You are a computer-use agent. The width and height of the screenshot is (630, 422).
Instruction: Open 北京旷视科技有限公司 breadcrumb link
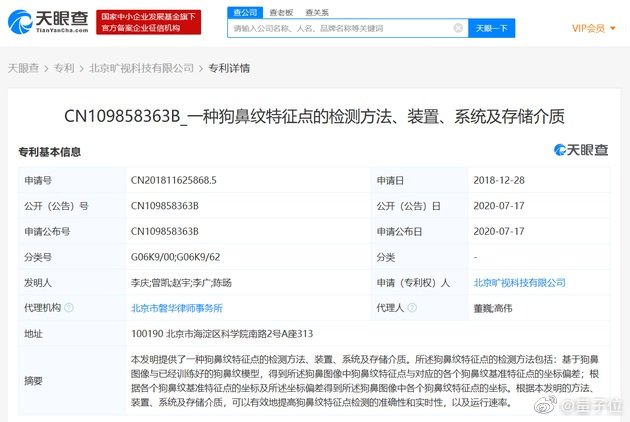(141, 68)
